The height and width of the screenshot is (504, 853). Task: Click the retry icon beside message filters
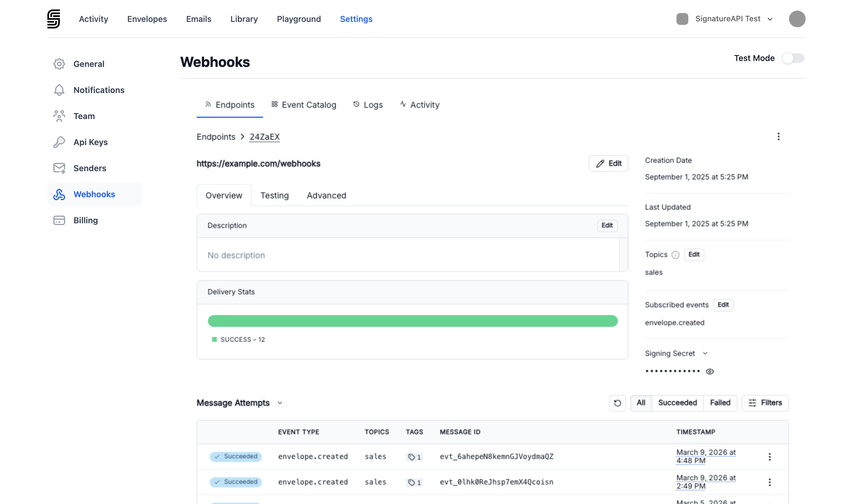(x=618, y=403)
